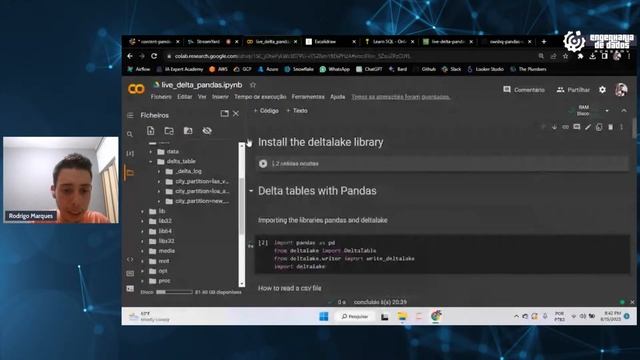Open the search sidebar icon
The image size is (640, 360).
click(130, 134)
